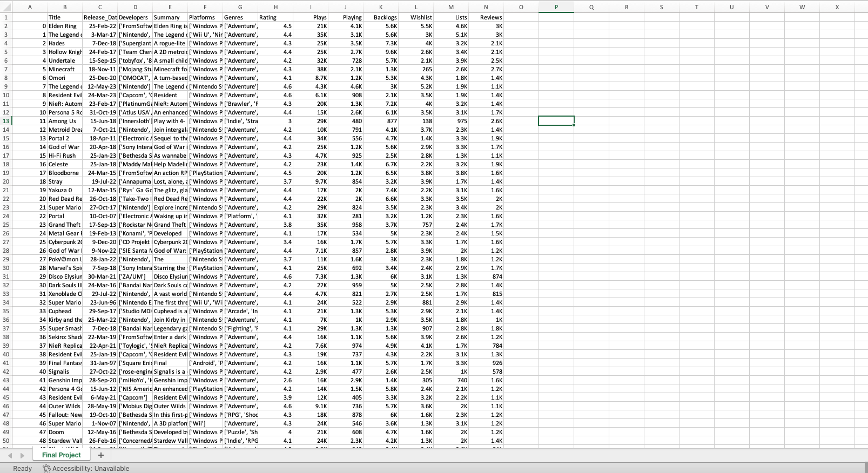The height and width of the screenshot is (473, 868).
Task: Select column A header
Action: pos(30,7)
